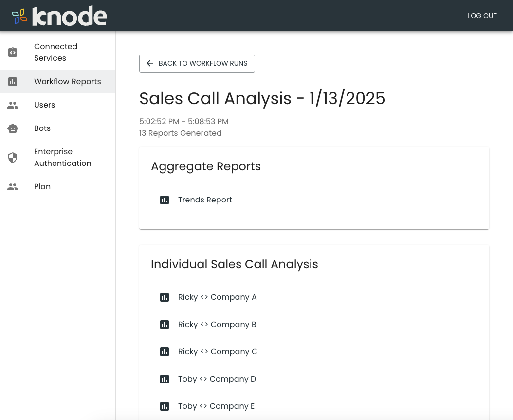Go to the Users section
The width and height of the screenshot is (513, 420).
click(44, 105)
